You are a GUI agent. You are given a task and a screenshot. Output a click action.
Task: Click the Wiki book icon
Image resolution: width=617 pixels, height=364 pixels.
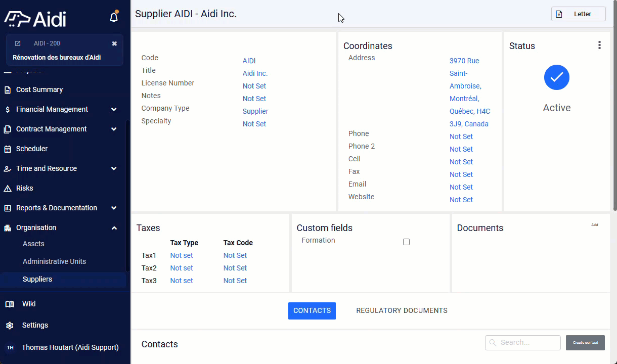[x=10, y=304]
